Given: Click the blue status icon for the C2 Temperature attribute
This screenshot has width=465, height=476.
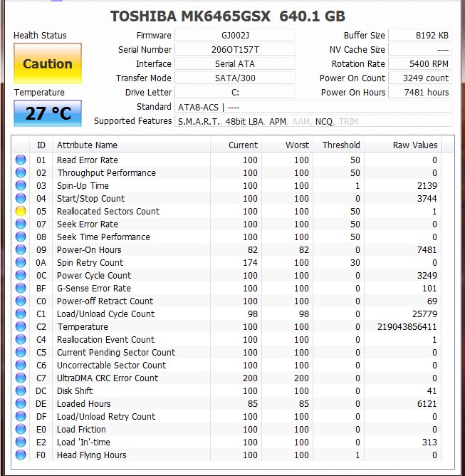Looking at the screenshot, I should tap(21, 326).
